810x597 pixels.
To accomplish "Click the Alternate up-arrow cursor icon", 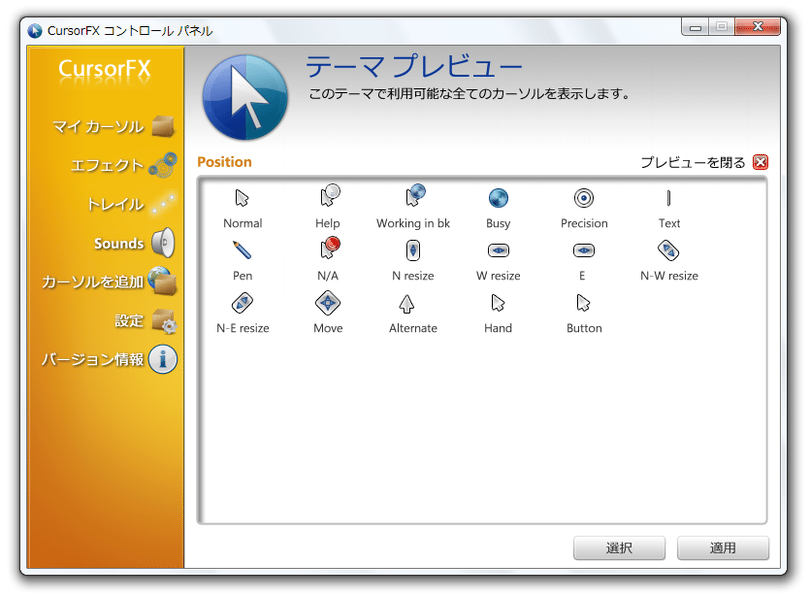I will tap(407, 304).
